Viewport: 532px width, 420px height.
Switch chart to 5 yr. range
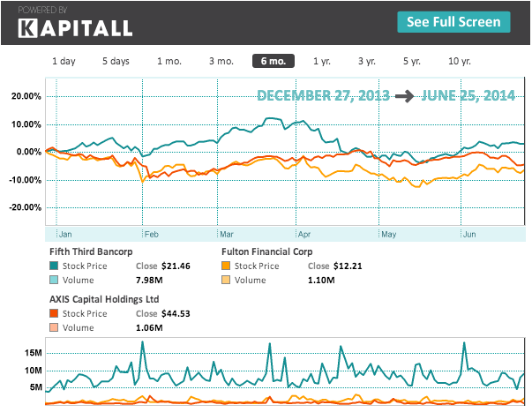tap(412, 61)
